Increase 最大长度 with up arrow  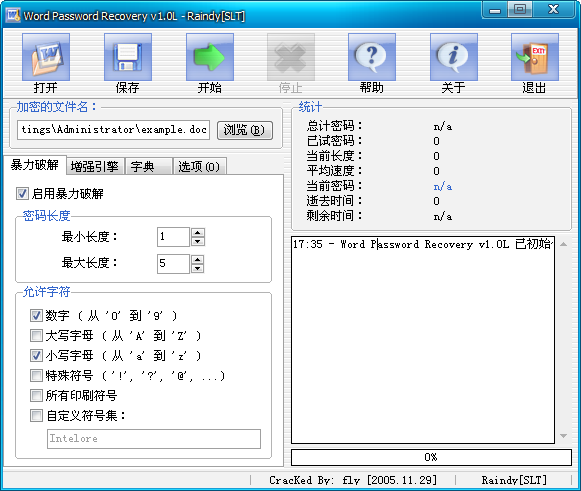198,260
